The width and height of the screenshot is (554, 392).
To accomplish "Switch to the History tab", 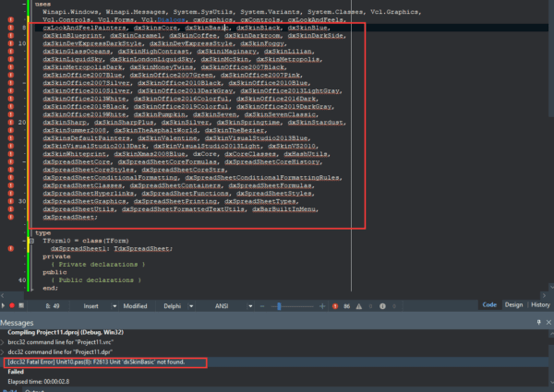I will 540,305.
